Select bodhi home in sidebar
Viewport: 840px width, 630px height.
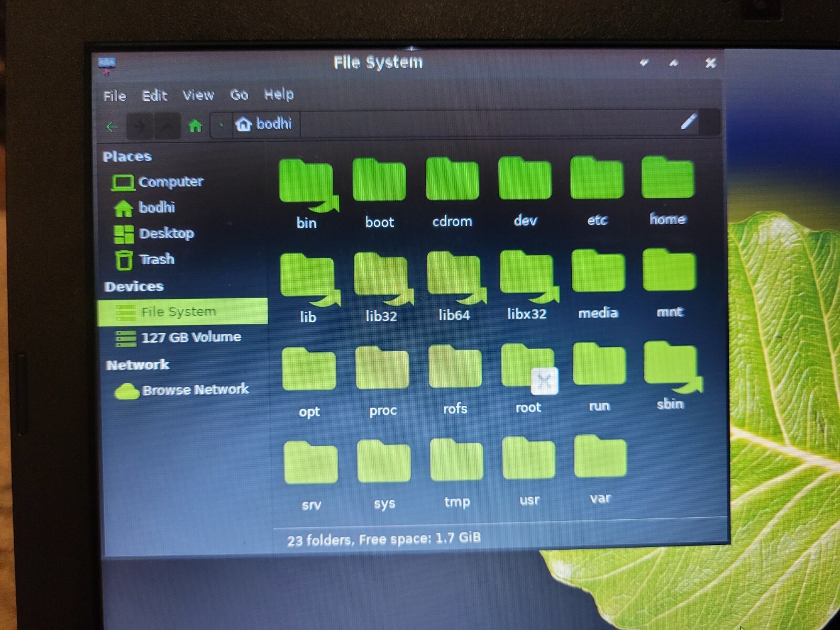click(144, 208)
